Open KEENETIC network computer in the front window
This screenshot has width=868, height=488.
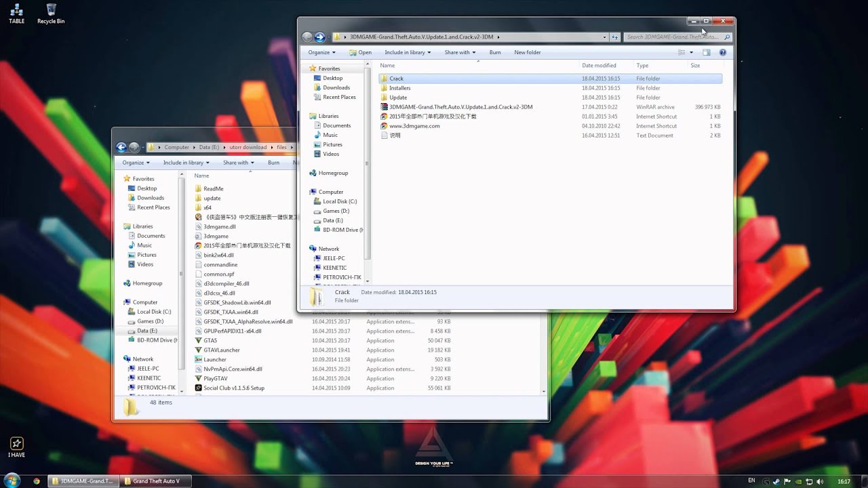[x=334, y=268]
